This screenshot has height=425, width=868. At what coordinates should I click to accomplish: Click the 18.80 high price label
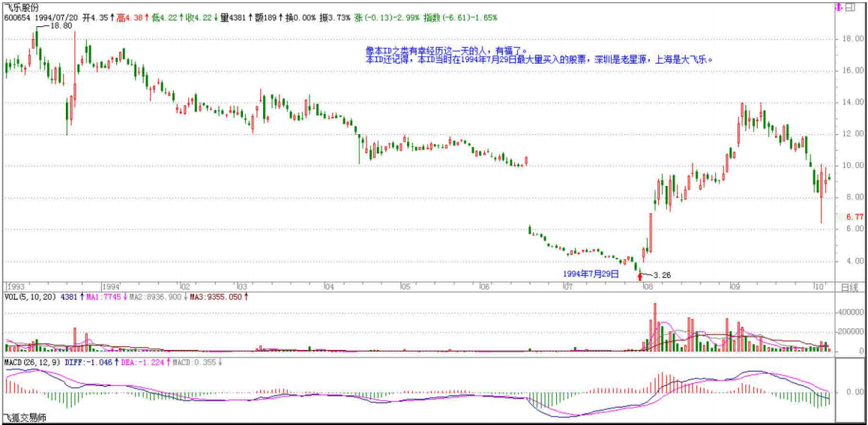point(60,25)
